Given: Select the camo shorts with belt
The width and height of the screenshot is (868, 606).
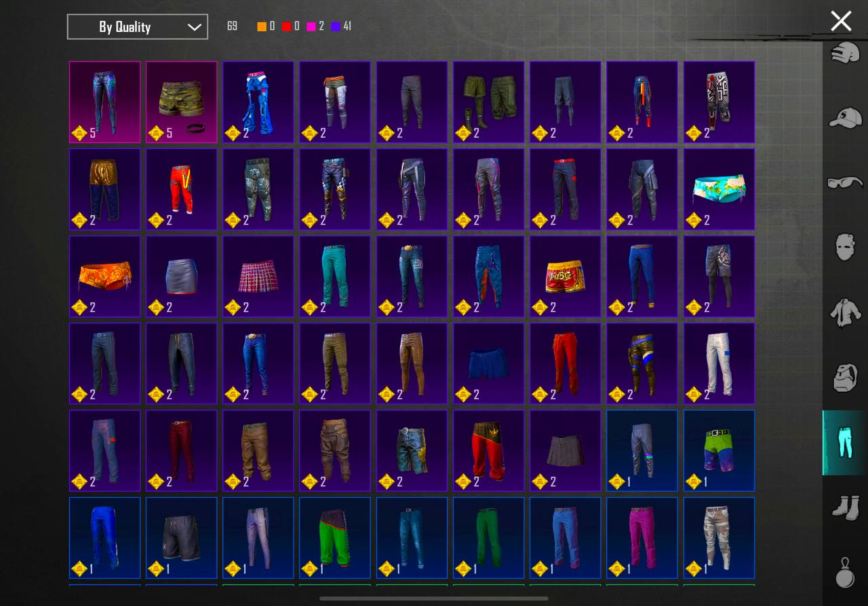Looking at the screenshot, I should point(181,102).
